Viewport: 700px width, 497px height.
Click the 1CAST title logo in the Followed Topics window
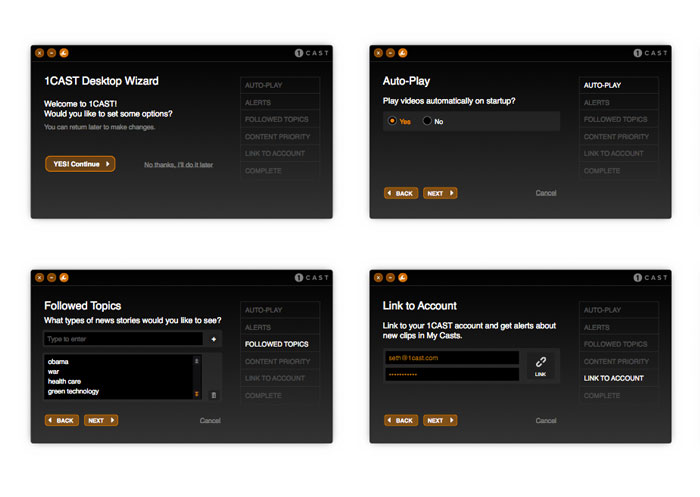click(312, 278)
